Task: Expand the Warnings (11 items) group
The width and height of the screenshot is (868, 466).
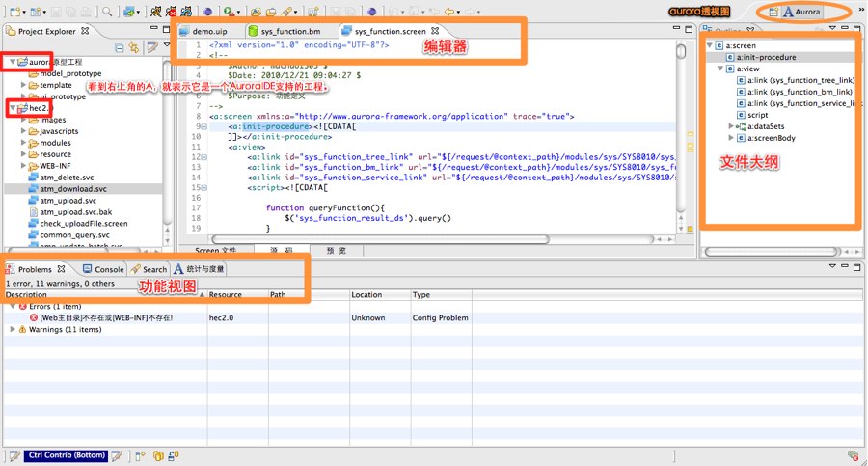Action: [x=12, y=329]
